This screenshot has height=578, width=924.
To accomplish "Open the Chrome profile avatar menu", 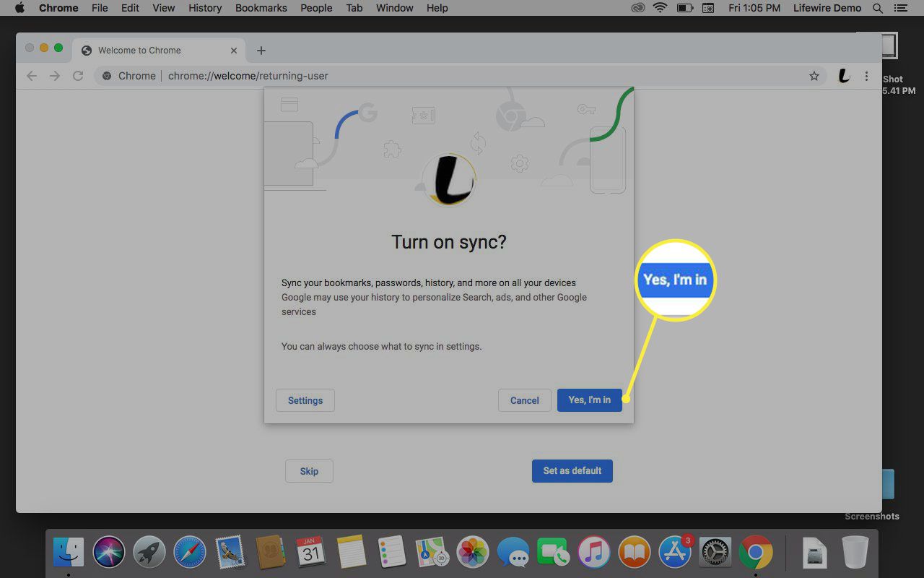I will (x=843, y=76).
